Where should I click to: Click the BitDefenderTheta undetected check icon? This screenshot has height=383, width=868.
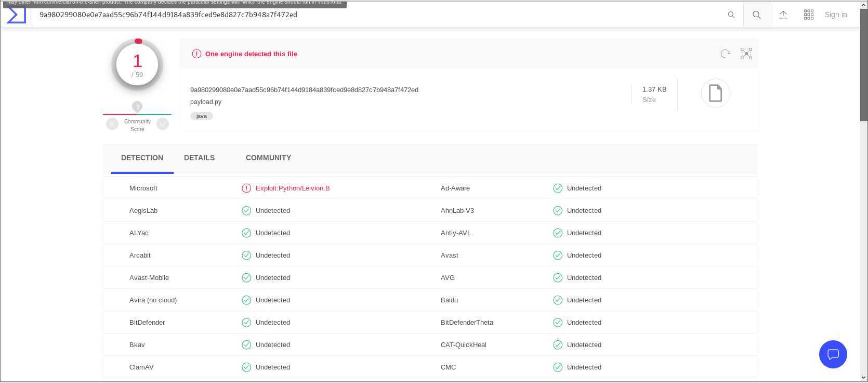[x=558, y=323]
